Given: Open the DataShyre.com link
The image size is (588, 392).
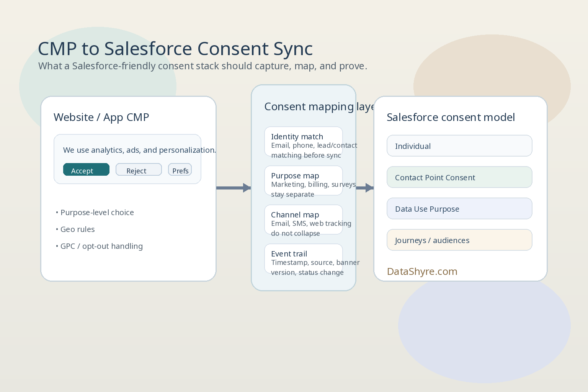Looking at the screenshot, I should tap(422, 271).
